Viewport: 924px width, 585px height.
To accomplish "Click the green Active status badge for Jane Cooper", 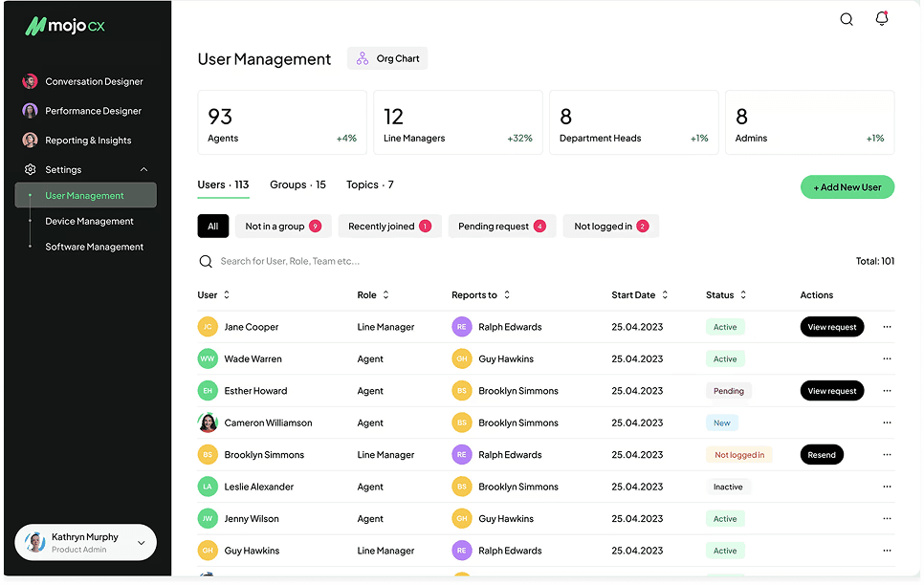I will tap(725, 326).
